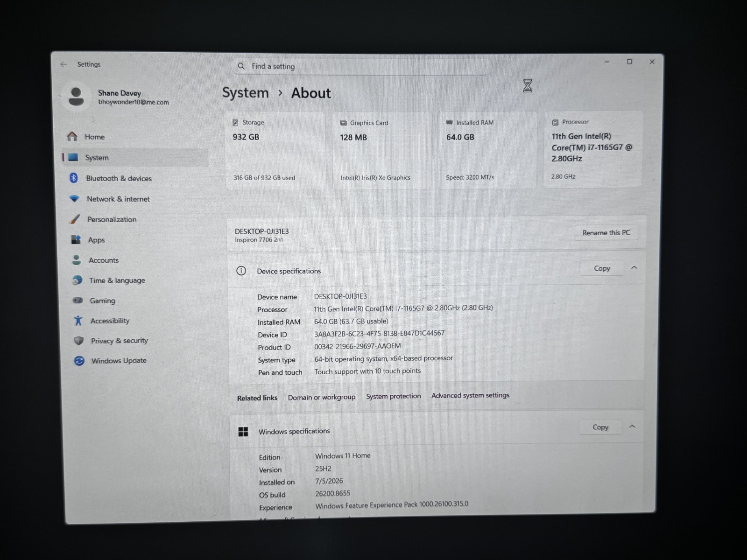Click the Bluetooth icon in sidebar
The image size is (747, 560).
(73, 178)
